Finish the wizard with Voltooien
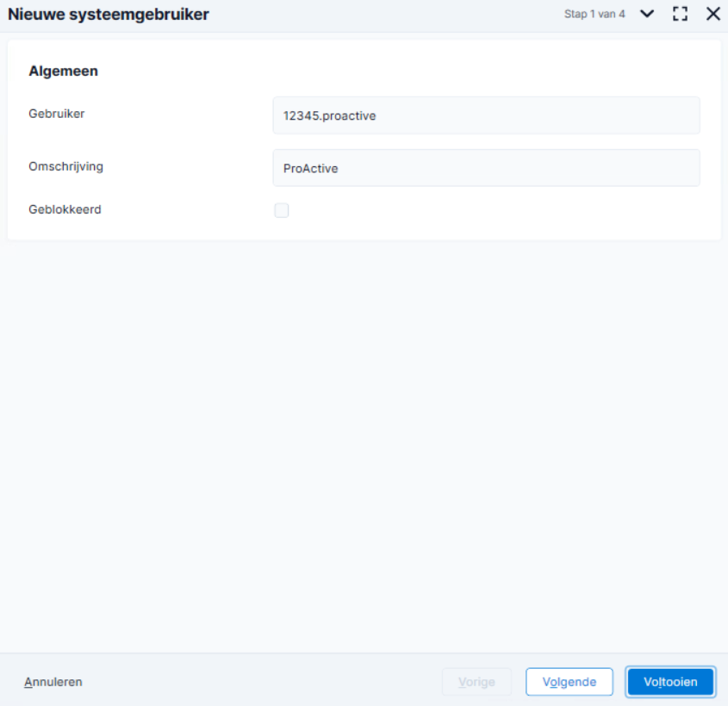This screenshot has height=706, width=728. [670, 682]
